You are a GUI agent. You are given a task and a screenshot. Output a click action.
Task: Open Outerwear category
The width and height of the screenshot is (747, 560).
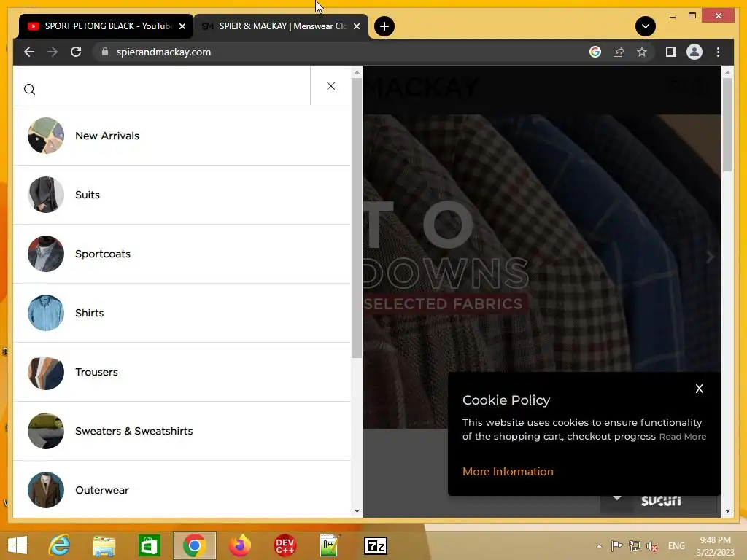coord(182,489)
